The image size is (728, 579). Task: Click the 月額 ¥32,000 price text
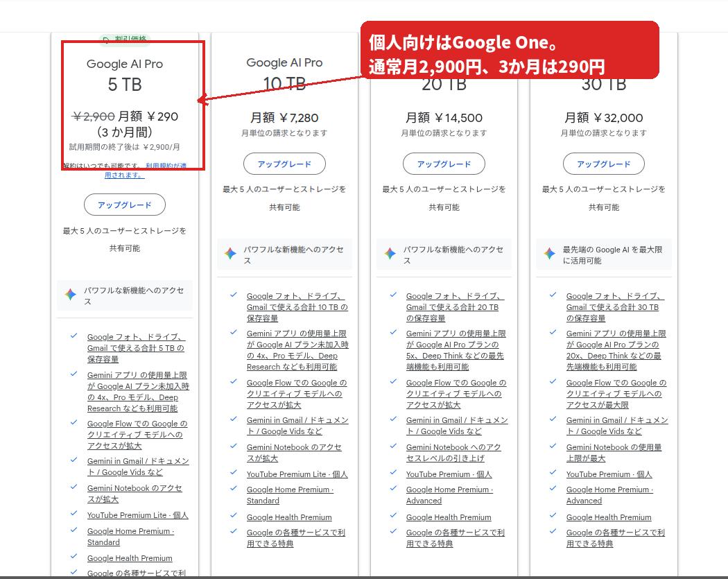(x=604, y=118)
